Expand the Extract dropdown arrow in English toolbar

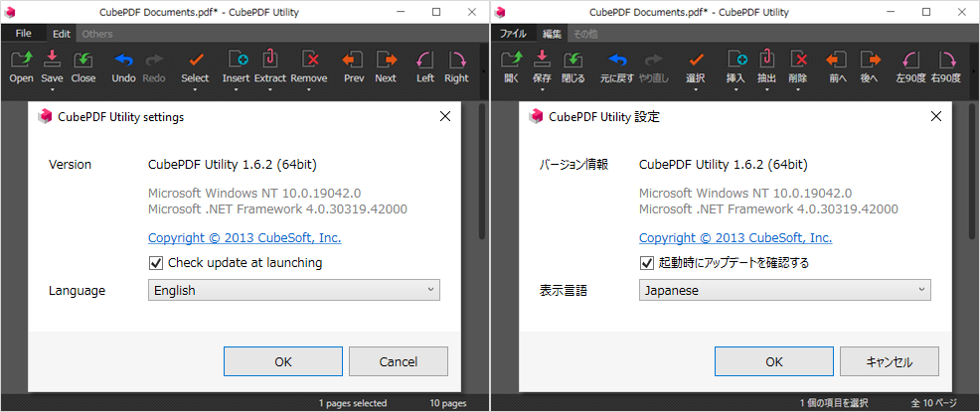270,89
